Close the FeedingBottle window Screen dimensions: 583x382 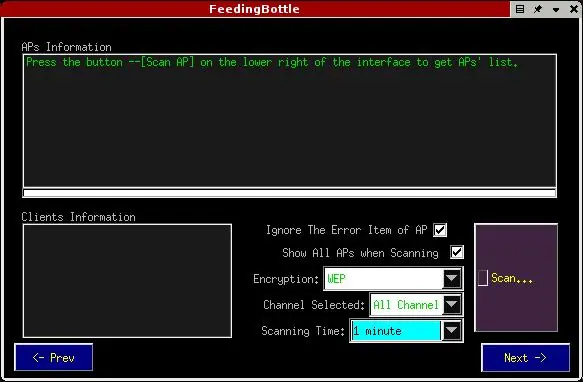click(x=574, y=9)
